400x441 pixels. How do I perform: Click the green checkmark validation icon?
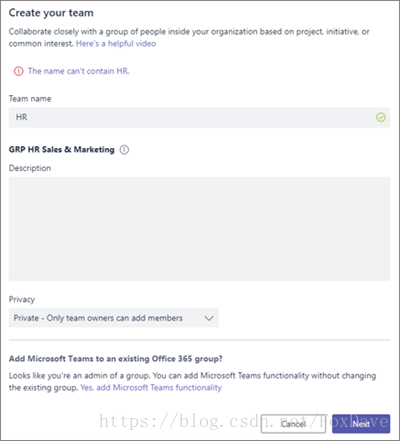381,117
